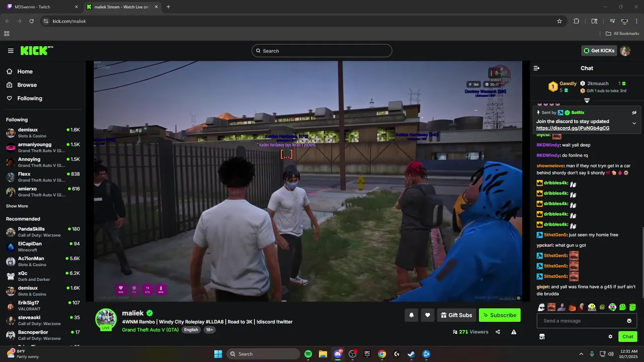Image resolution: width=644 pixels, height=362 pixels.
Task: Open a new browser tab
Action: pos(168,7)
